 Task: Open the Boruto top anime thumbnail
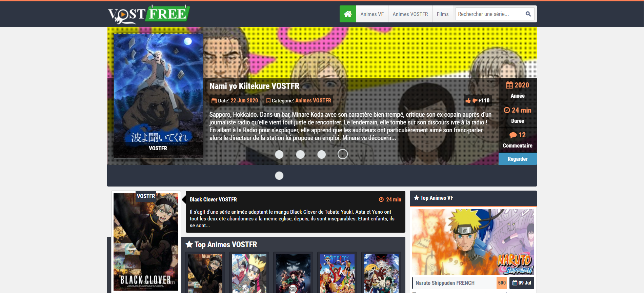tap(249, 273)
